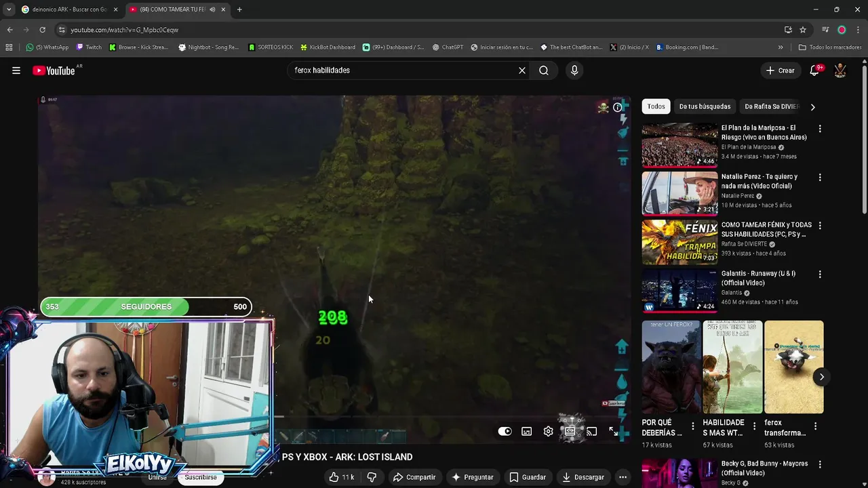Open YouTube notifications bell
This screenshot has height=488, width=868.
pos(815,70)
